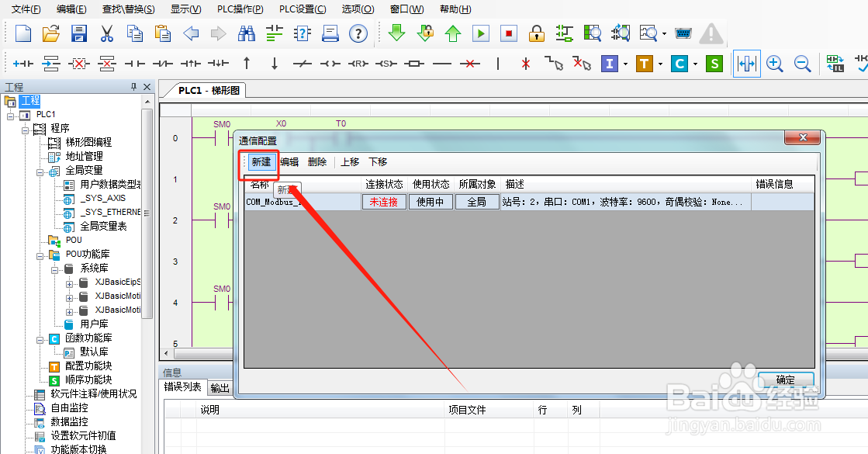Toggle 使用中 status for COM_Modbus entry

(430, 202)
